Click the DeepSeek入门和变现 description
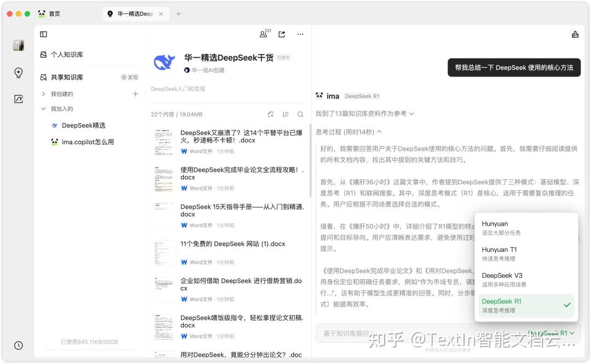Image resolution: width=591 pixels, height=364 pixels. [x=178, y=89]
